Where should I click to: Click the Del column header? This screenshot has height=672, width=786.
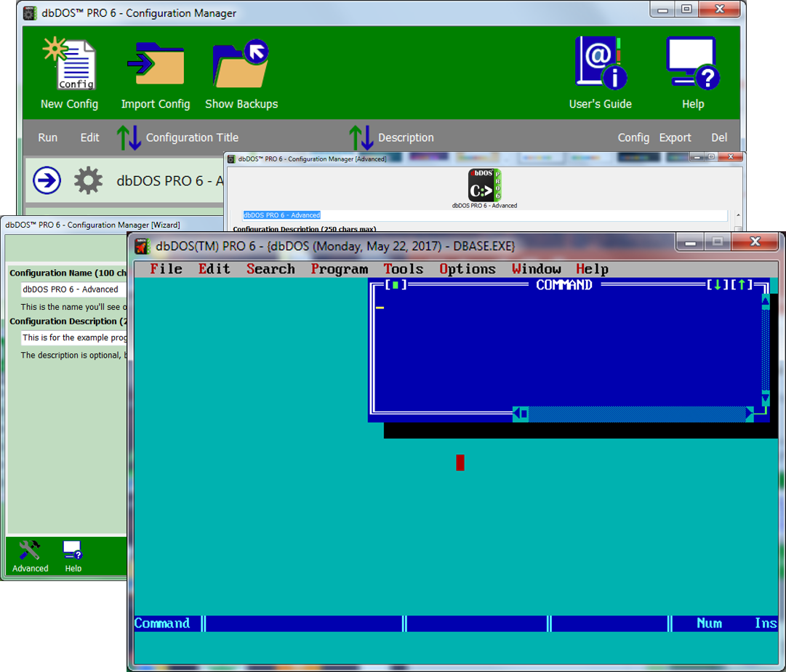(x=719, y=137)
